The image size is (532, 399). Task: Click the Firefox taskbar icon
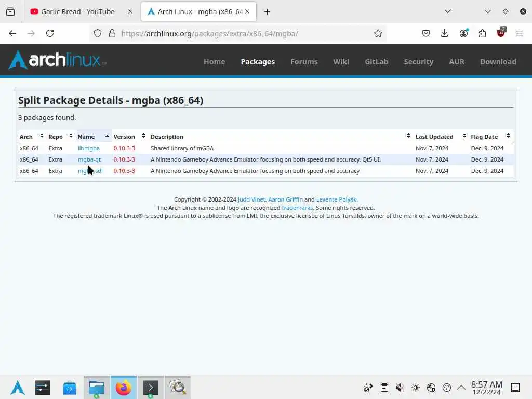(x=124, y=388)
